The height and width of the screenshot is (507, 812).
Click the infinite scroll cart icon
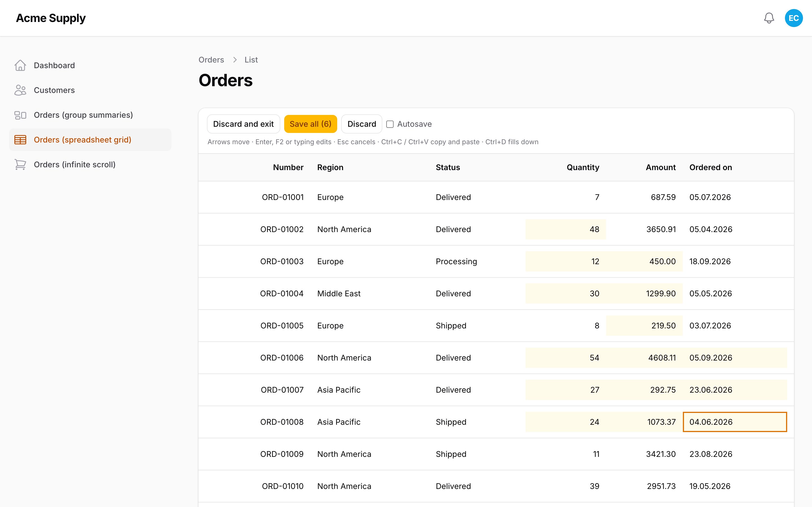[x=20, y=165]
